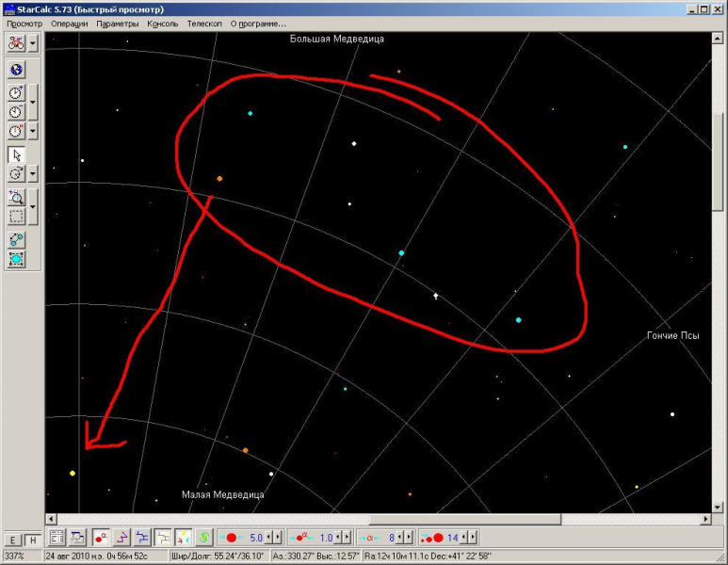The image size is (728, 565).
Task: Select the dashed rectangle selection tool
Action: 16,216
